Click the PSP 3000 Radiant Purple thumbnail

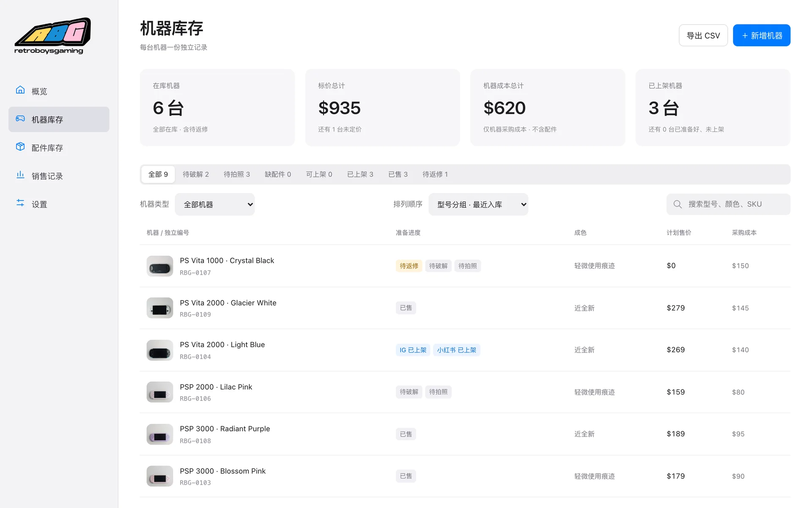(x=160, y=434)
